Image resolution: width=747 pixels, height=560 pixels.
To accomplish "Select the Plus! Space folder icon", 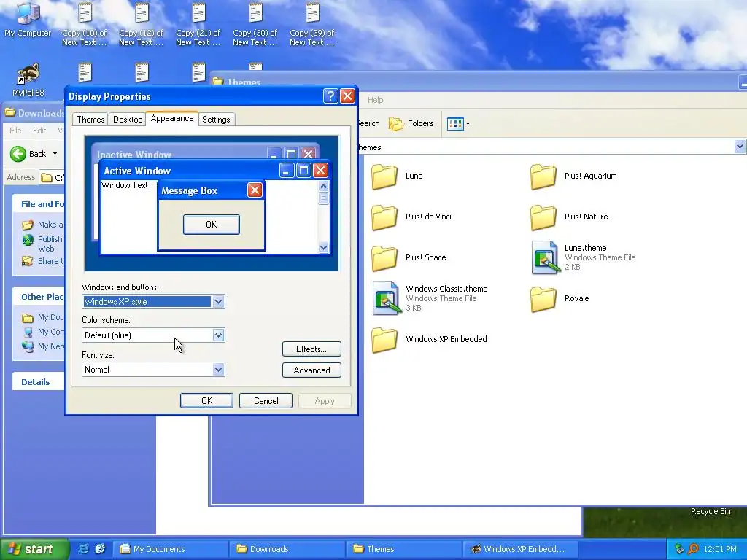I will click(384, 258).
